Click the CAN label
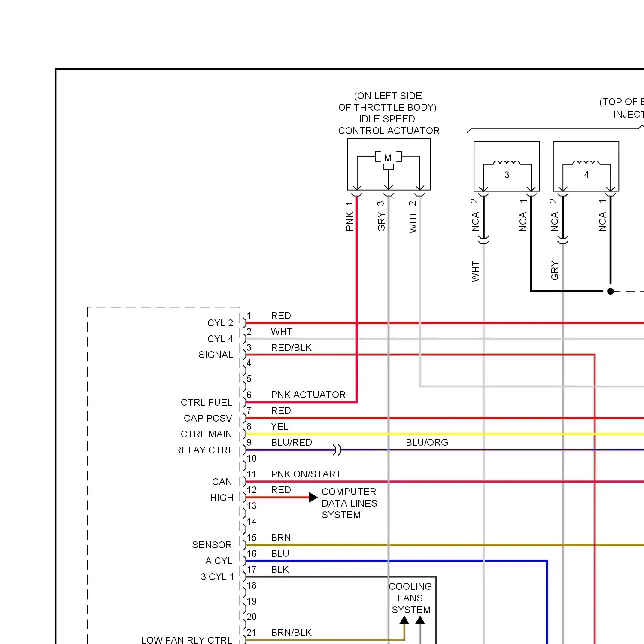Viewport: 644px width, 644px height. tap(222, 482)
